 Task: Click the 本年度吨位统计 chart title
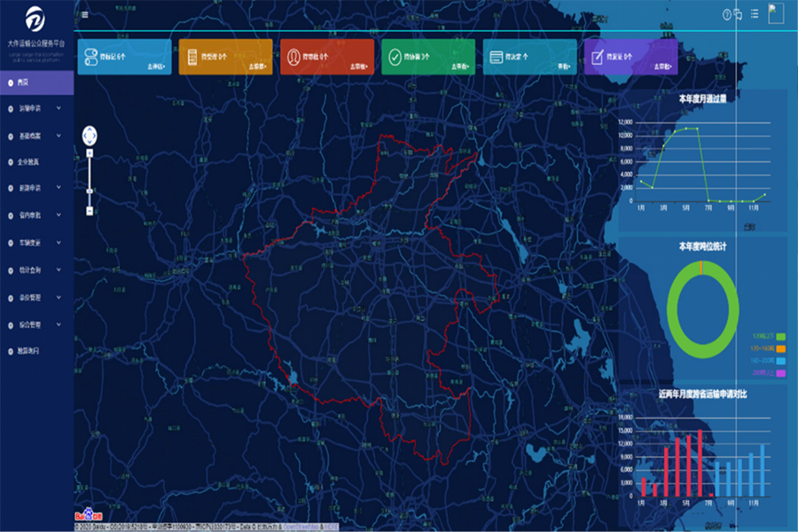702,246
